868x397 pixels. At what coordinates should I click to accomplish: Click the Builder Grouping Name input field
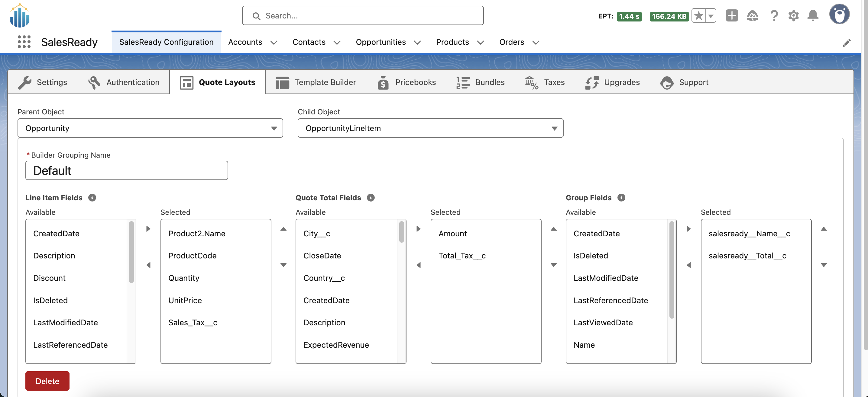(126, 170)
